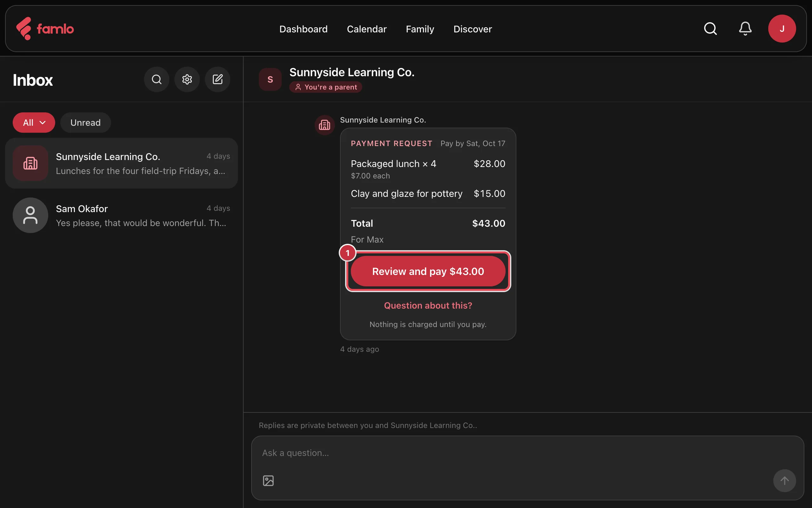Viewport: 812px width, 508px height.
Task: Click the famlo logo
Action: coord(45,29)
